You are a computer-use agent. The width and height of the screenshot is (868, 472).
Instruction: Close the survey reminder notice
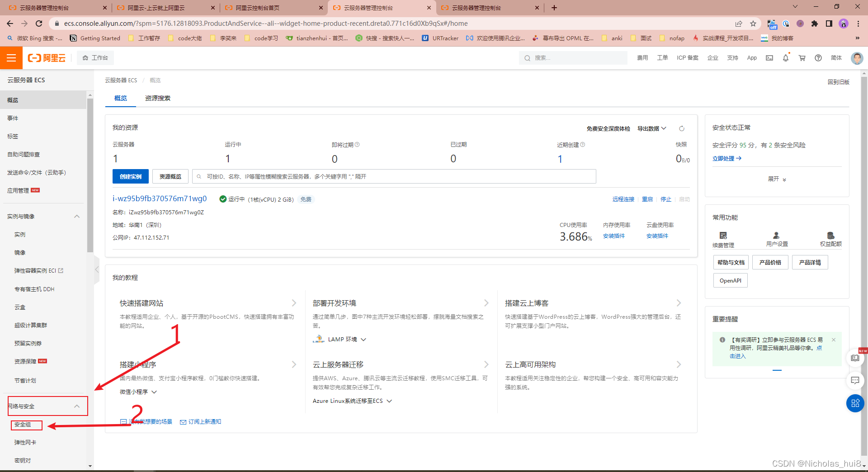[834, 340]
